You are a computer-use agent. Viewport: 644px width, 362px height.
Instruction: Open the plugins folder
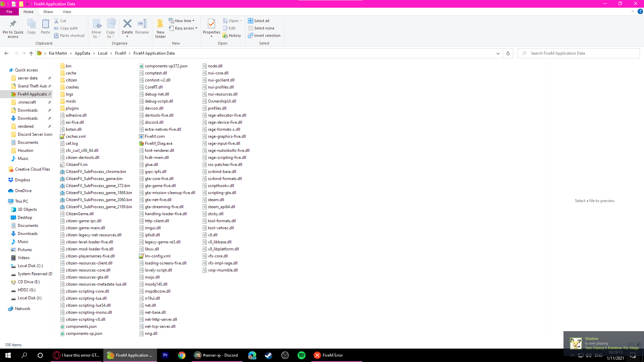72,108
